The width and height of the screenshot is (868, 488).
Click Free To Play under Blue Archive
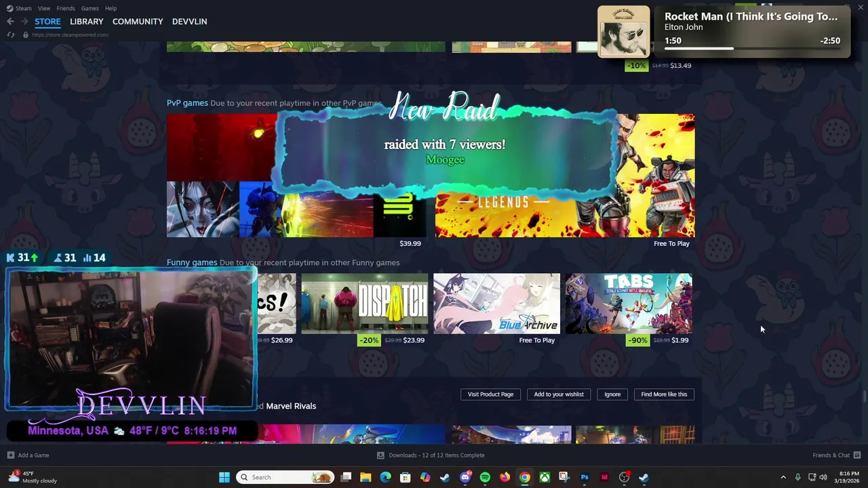(536, 340)
